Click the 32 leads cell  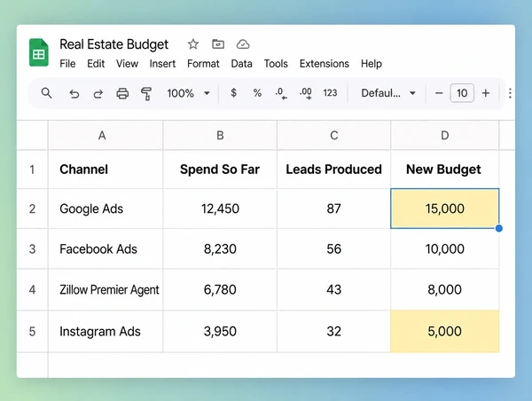pos(334,331)
